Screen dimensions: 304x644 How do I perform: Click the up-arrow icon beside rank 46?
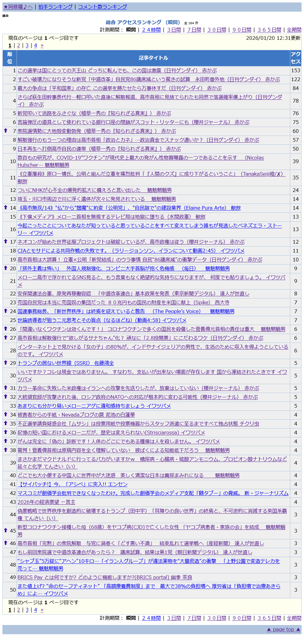(6, 543)
